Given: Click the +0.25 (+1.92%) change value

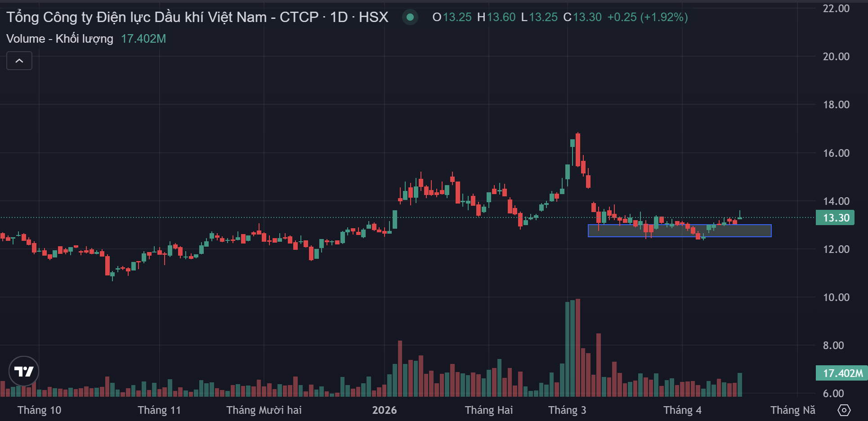Looking at the screenshot, I should (x=647, y=17).
